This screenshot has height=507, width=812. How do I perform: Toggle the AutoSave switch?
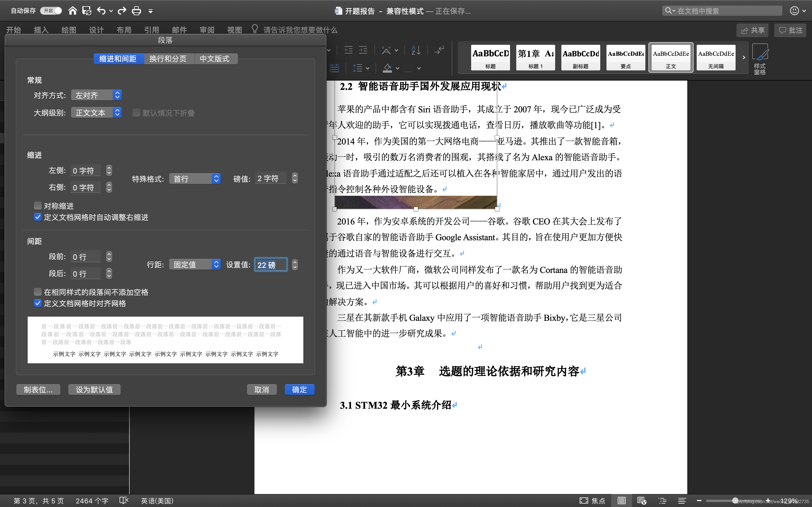click(51, 11)
